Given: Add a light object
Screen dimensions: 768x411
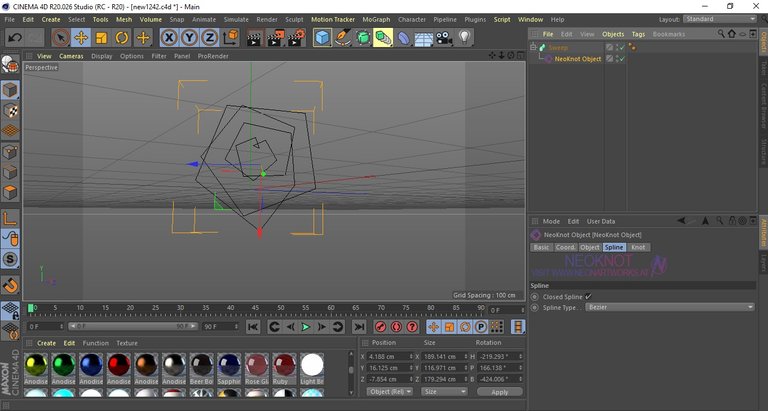Looking at the screenshot, I should (464, 38).
